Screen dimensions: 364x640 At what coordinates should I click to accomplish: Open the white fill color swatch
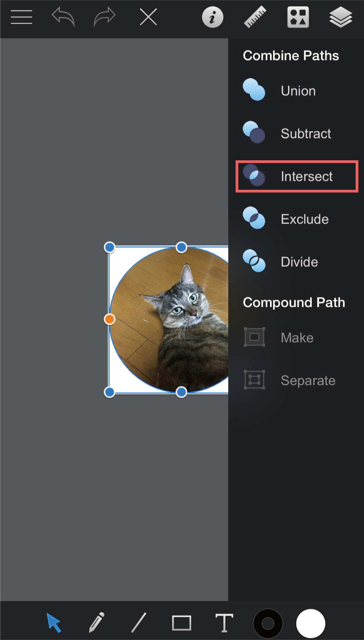coord(311,624)
